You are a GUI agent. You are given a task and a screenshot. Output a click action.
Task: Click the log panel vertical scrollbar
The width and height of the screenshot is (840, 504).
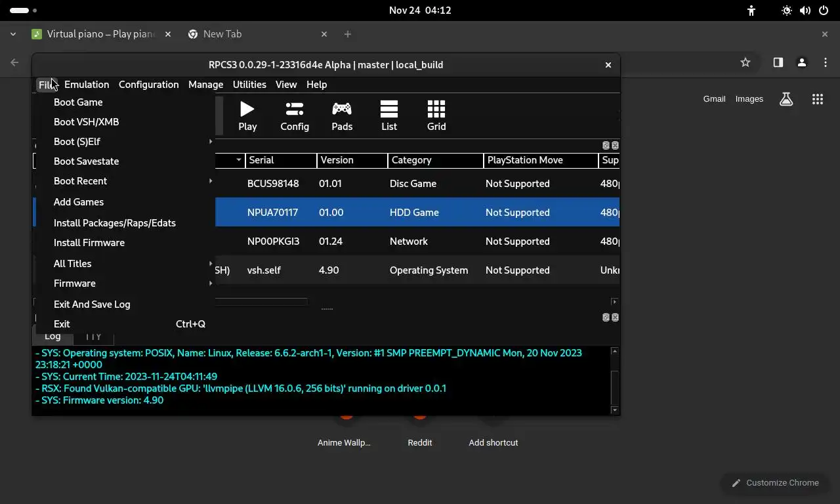[x=615, y=387]
